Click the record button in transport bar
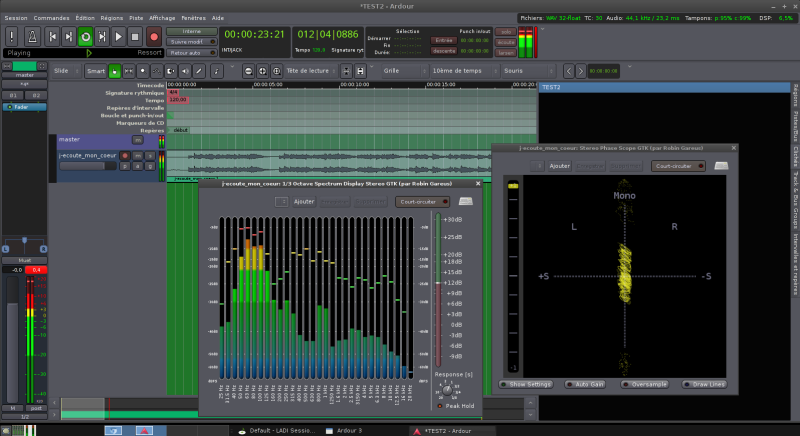 tap(153, 37)
